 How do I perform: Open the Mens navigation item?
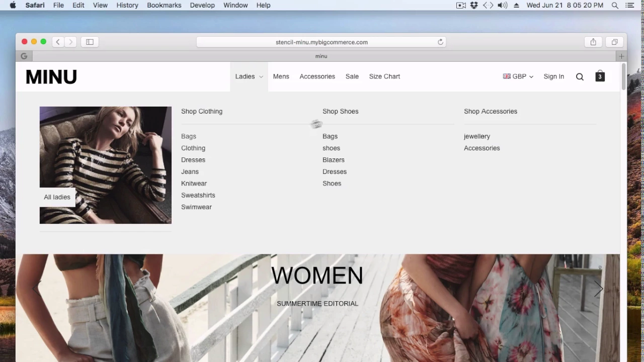tap(281, 76)
